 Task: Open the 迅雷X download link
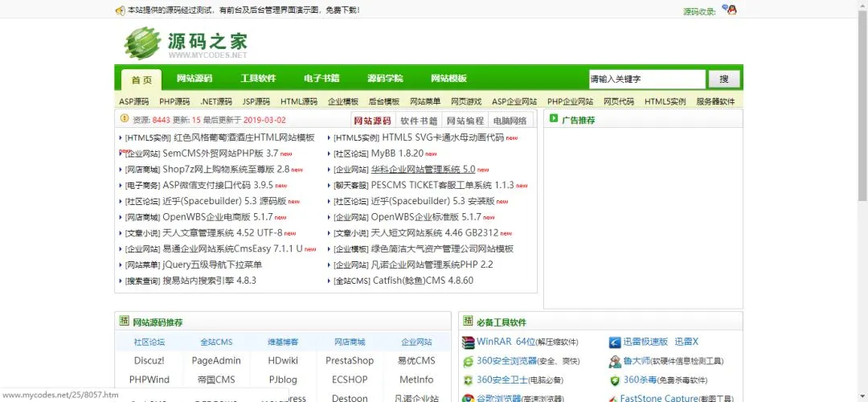click(x=686, y=342)
